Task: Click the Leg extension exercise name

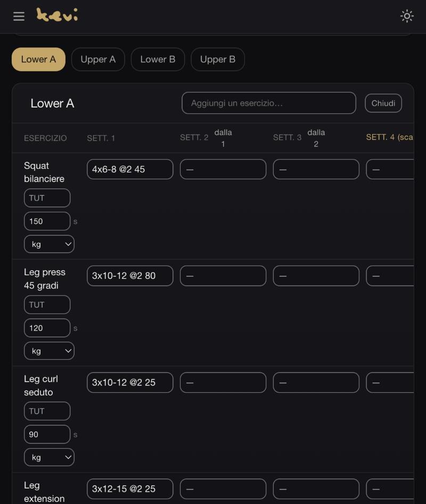Action: pyautogui.click(x=44, y=492)
